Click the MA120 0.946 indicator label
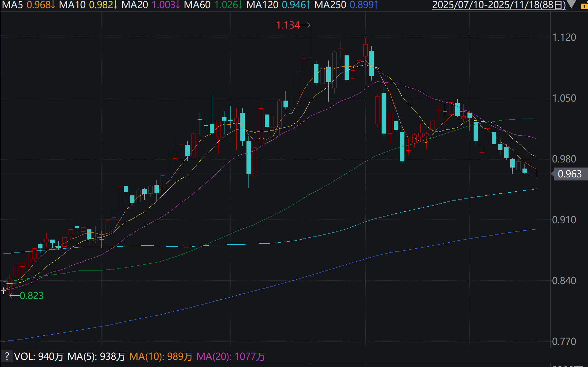Image resolution: width=588 pixels, height=367 pixels. click(x=278, y=5)
